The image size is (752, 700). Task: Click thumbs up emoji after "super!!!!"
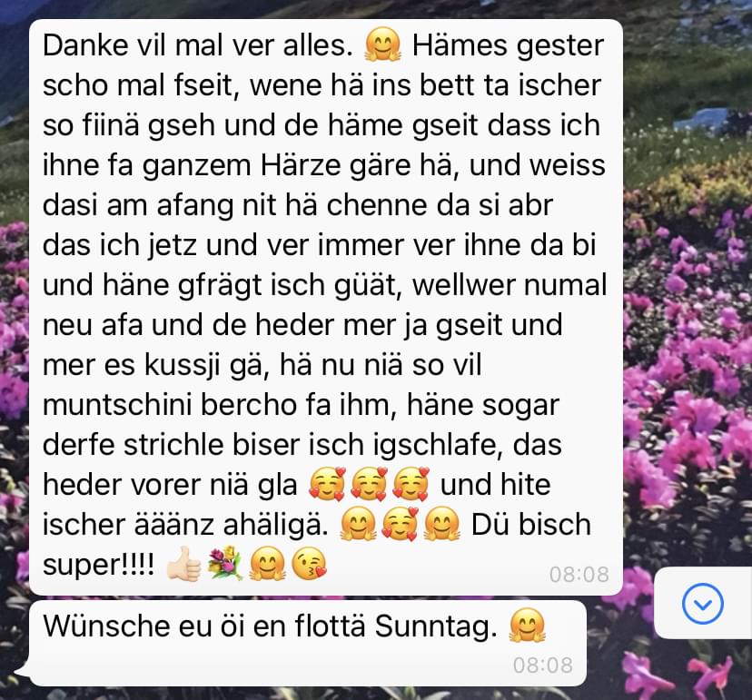coord(183,563)
